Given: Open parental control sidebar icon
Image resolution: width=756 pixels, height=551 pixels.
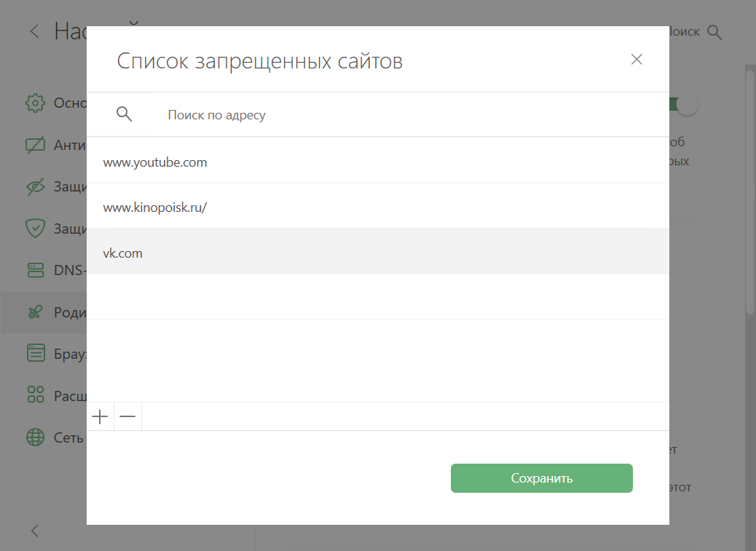Looking at the screenshot, I should [35, 312].
